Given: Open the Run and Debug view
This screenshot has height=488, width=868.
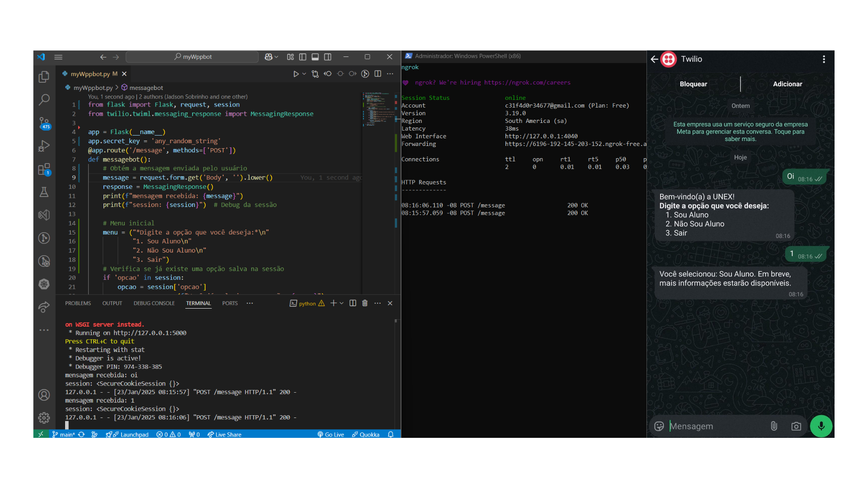Looking at the screenshot, I should 44,145.
